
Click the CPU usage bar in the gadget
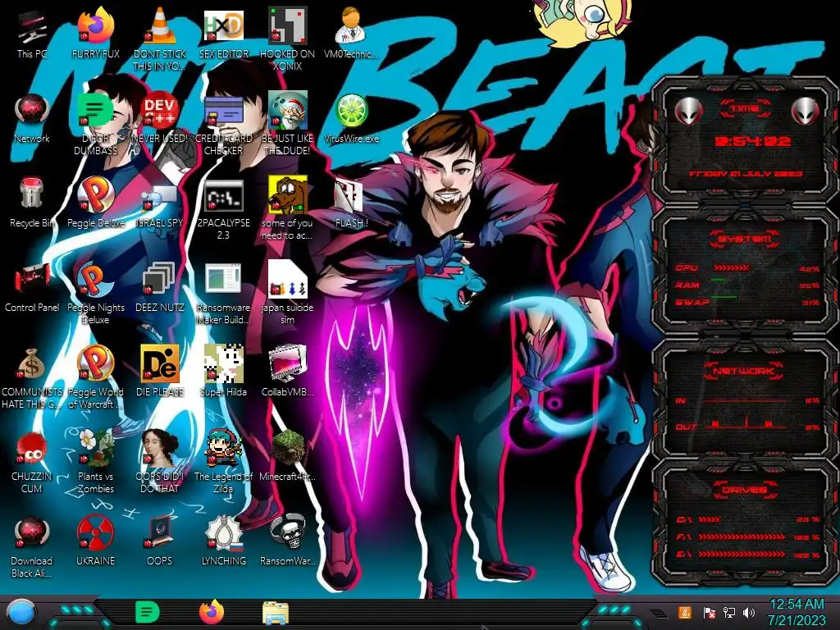point(731,268)
